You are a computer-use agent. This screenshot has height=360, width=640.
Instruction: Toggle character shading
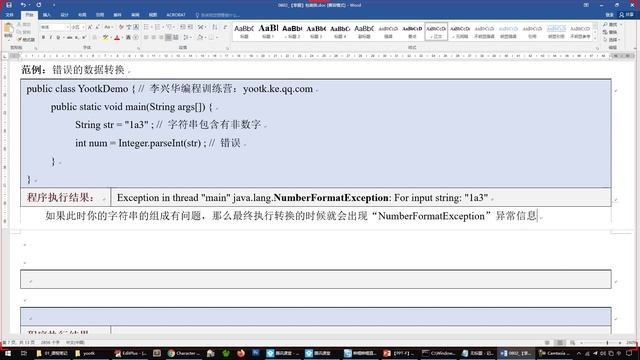pyautogui.click(x=128, y=38)
